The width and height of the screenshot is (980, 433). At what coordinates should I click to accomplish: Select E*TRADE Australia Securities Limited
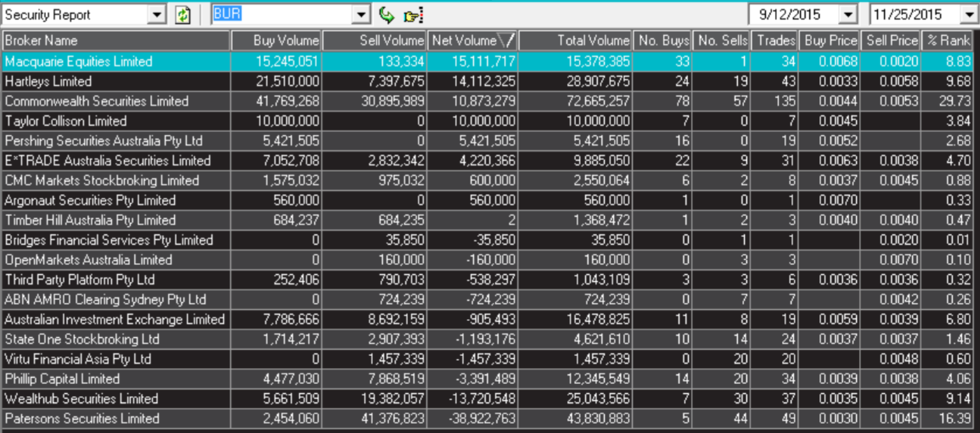(108, 161)
